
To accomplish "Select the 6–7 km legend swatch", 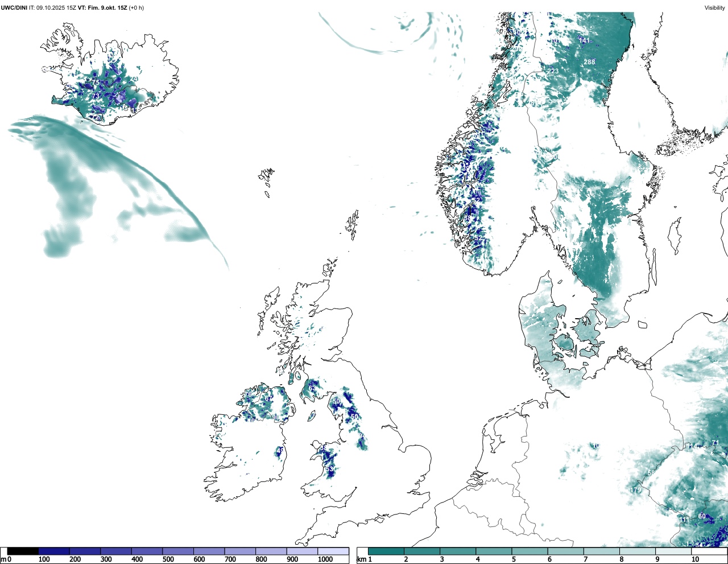I will click(x=565, y=551).
